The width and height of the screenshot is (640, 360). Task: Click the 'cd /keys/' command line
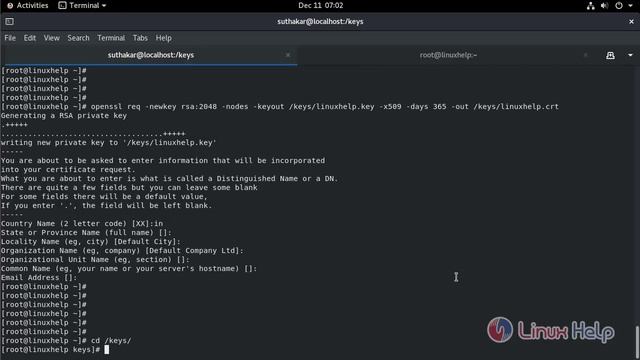pyautogui.click(x=66, y=340)
